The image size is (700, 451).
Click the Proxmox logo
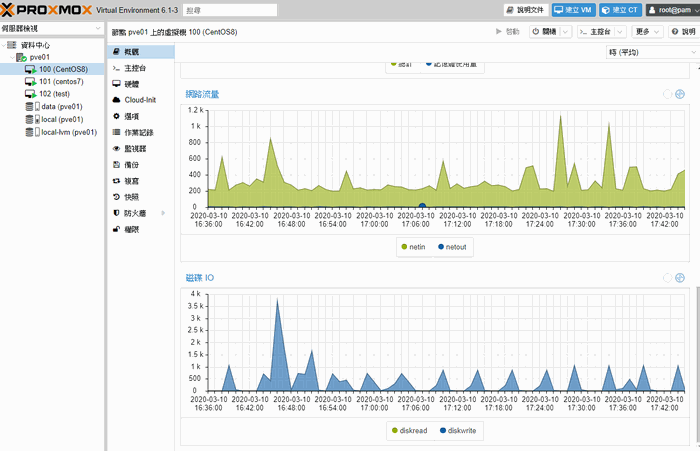[x=46, y=9]
